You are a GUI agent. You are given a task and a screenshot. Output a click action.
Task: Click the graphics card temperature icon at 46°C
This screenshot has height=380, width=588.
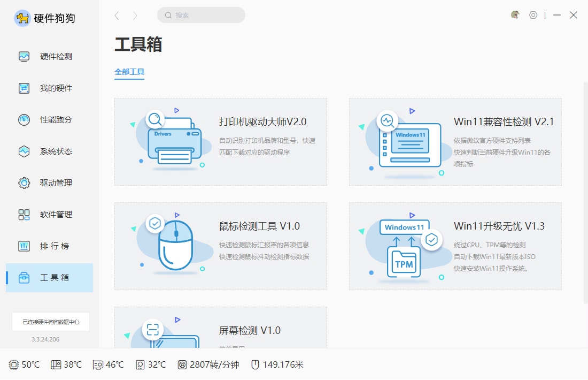pyautogui.click(x=98, y=365)
